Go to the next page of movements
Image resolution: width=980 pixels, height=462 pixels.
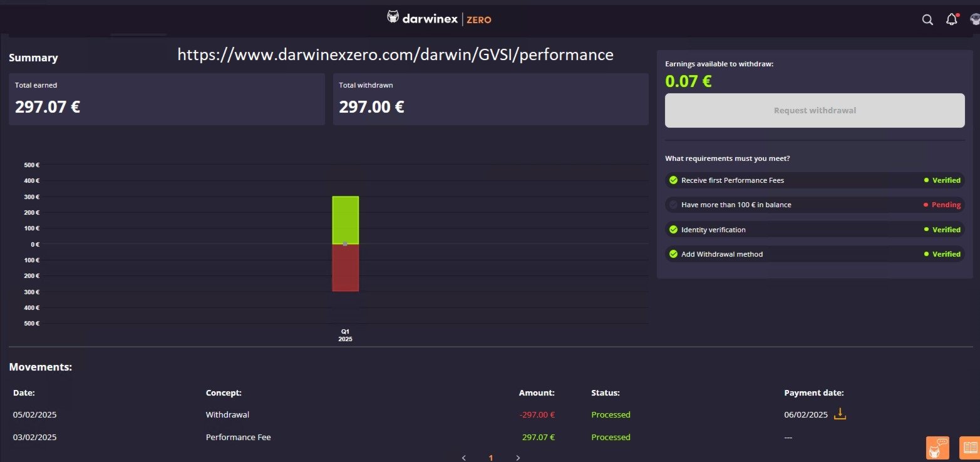point(518,458)
